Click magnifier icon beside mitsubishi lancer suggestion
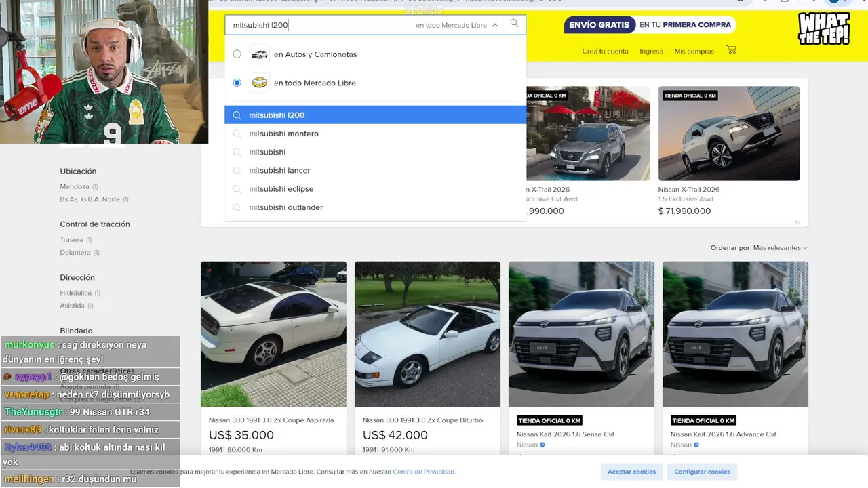The width and height of the screenshot is (868, 488). tap(237, 171)
